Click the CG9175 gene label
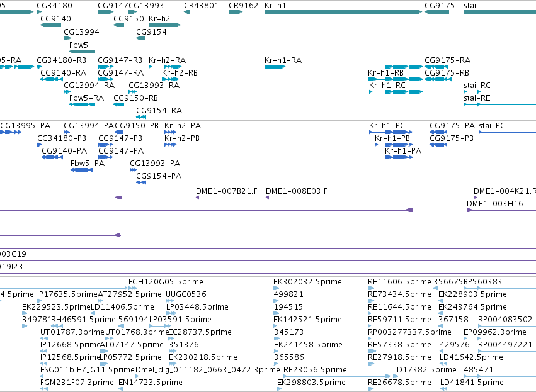The width and height of the screenshot is (536, 392). 440,6
